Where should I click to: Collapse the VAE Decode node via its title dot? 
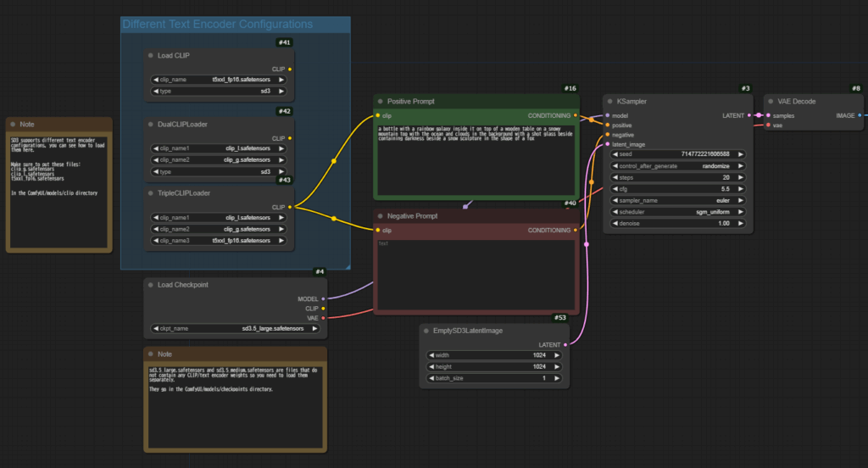coord(771,102)
